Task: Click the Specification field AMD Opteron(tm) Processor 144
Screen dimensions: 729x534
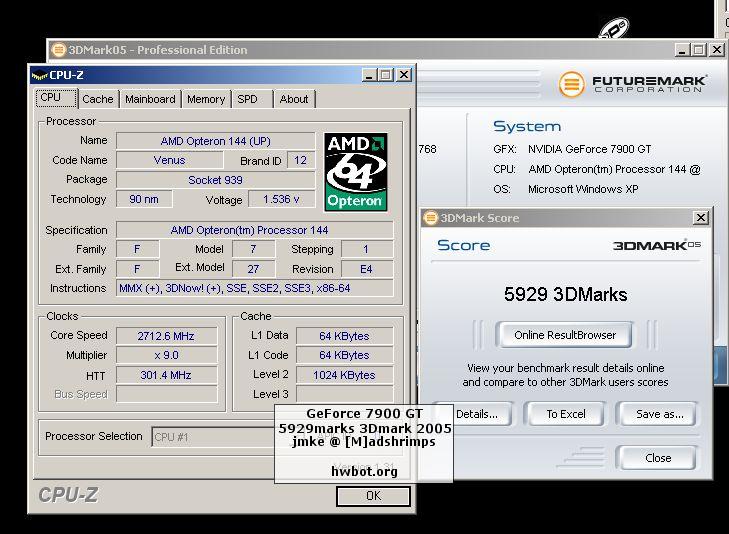Action: [254, 230]
